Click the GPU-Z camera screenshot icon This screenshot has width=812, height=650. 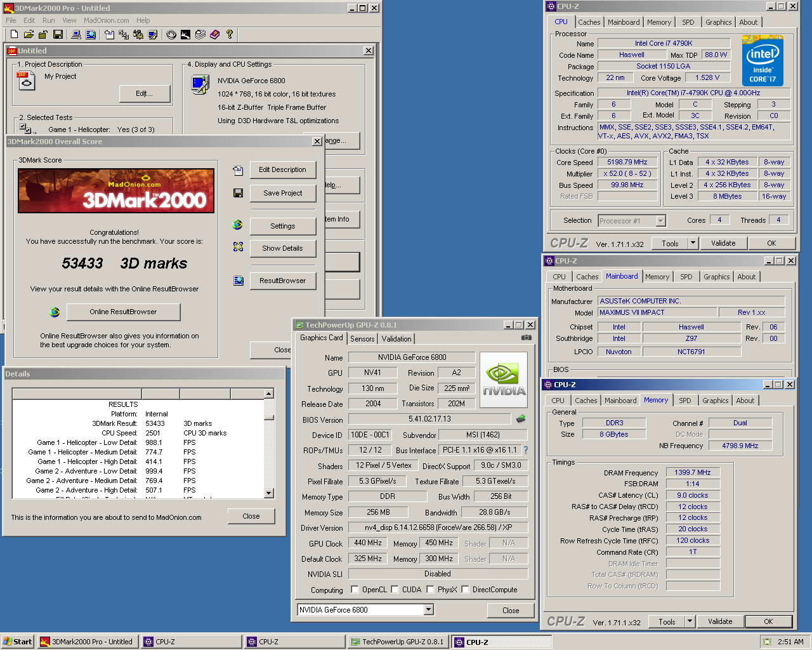(526, 338)
